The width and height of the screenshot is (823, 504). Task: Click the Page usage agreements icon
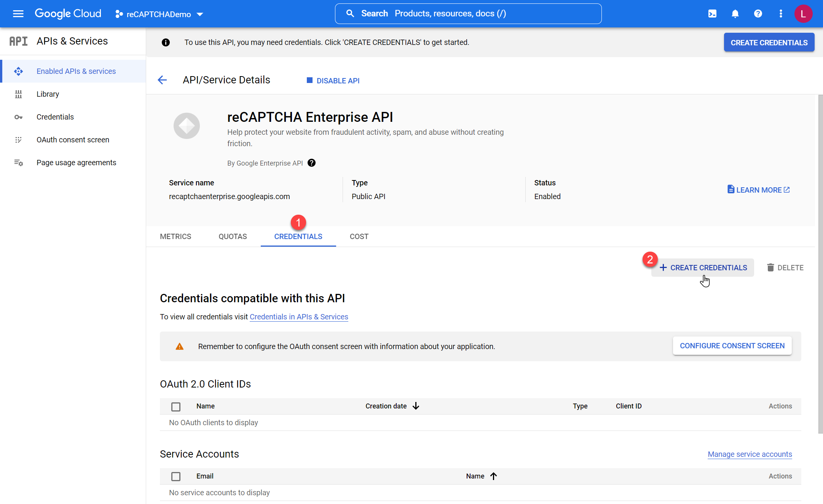18,163
